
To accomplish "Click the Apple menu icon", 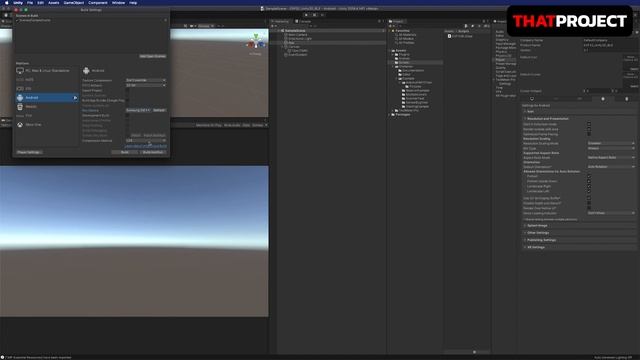I will [x=7, y=3].
